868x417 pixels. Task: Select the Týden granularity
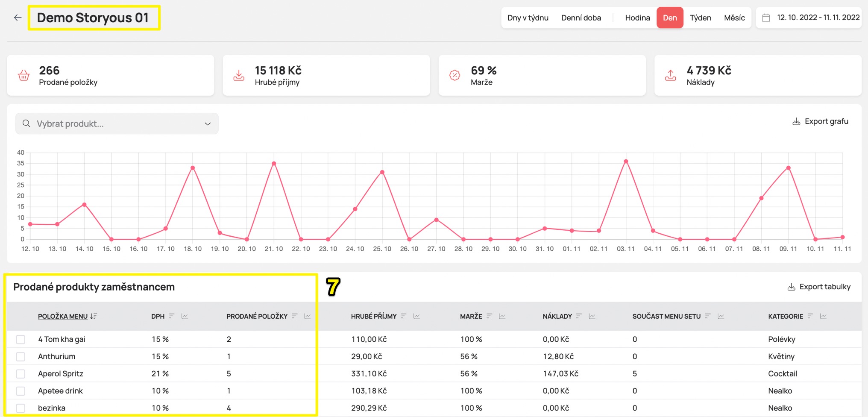(x=701, y=18)
